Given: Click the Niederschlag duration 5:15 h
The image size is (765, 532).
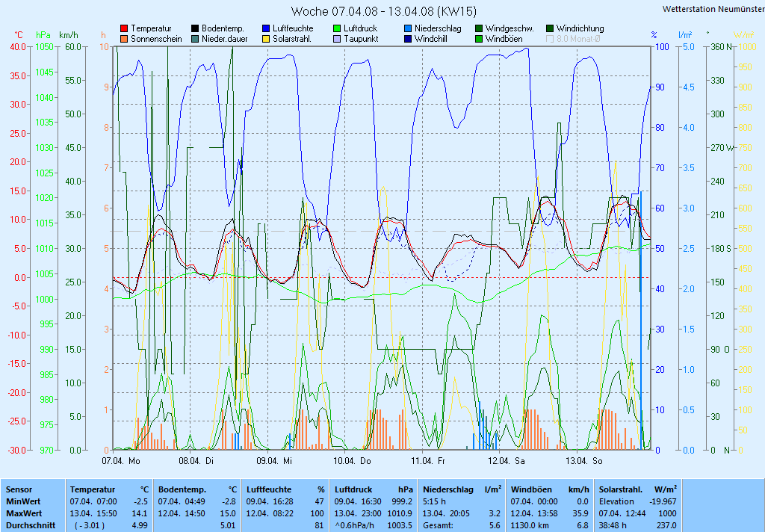Looking at the screenshot, I should 434,501.
